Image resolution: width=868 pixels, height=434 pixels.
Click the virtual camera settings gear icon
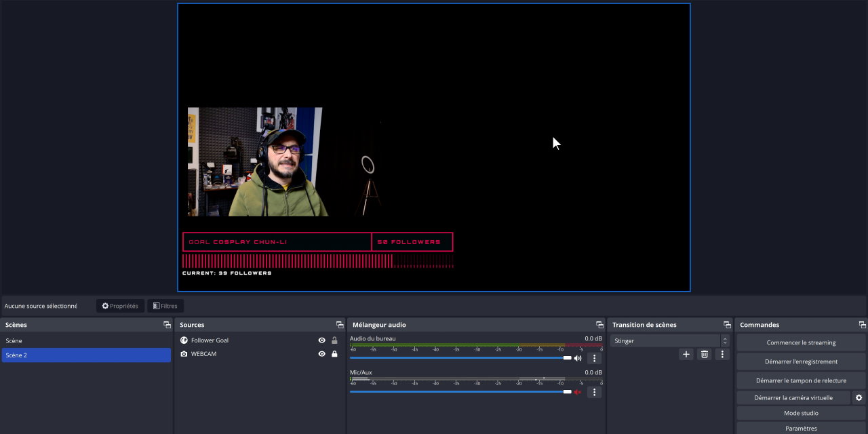click(859, 398)
